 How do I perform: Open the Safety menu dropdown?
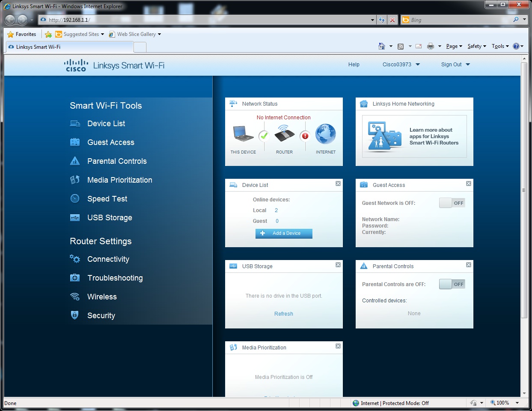coord(477,46)
